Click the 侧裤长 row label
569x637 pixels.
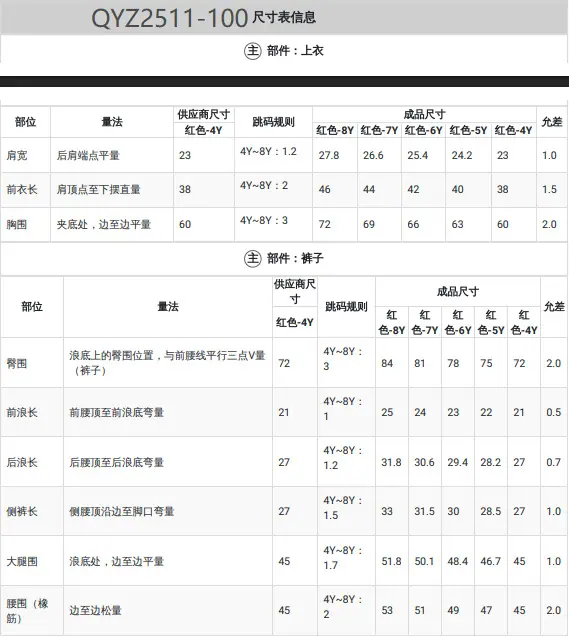pyautogui.click(x=22, y=511)
